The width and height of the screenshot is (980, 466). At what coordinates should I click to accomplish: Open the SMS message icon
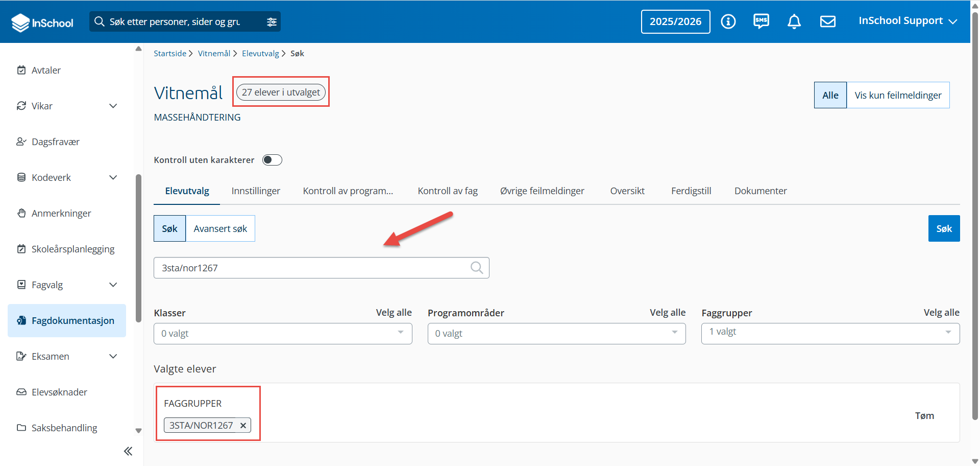pos(761,21)
